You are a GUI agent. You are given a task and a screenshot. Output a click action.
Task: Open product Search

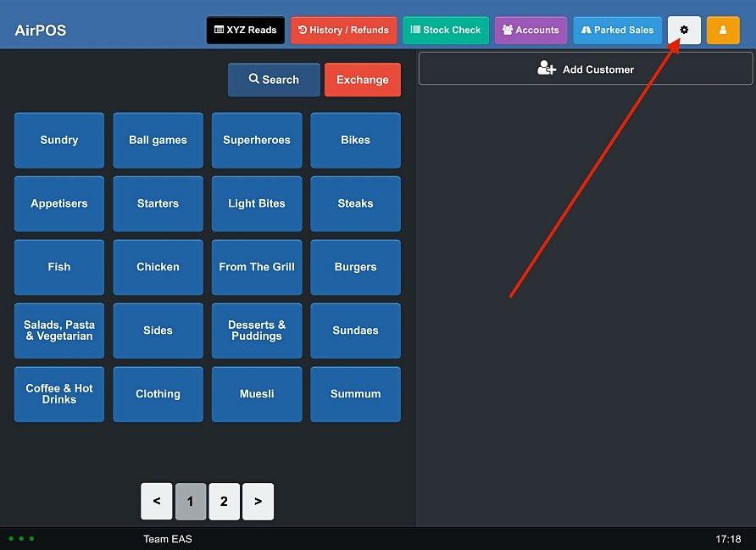pyautogui.click(x=274, y=80)
